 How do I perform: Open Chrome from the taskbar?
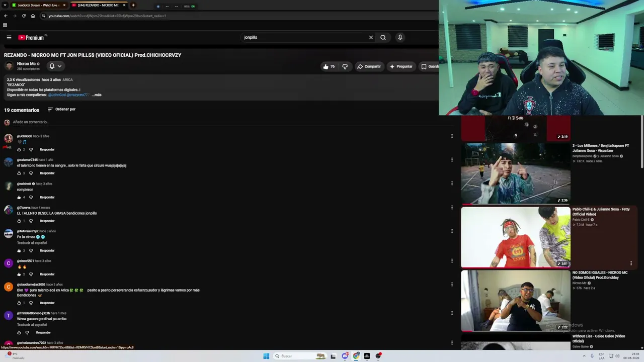click(x=356, y=356)
